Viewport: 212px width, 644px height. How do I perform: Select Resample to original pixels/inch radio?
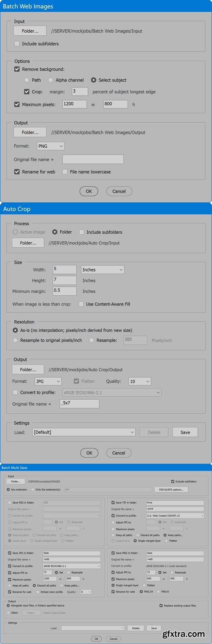[x=16, y=340]
